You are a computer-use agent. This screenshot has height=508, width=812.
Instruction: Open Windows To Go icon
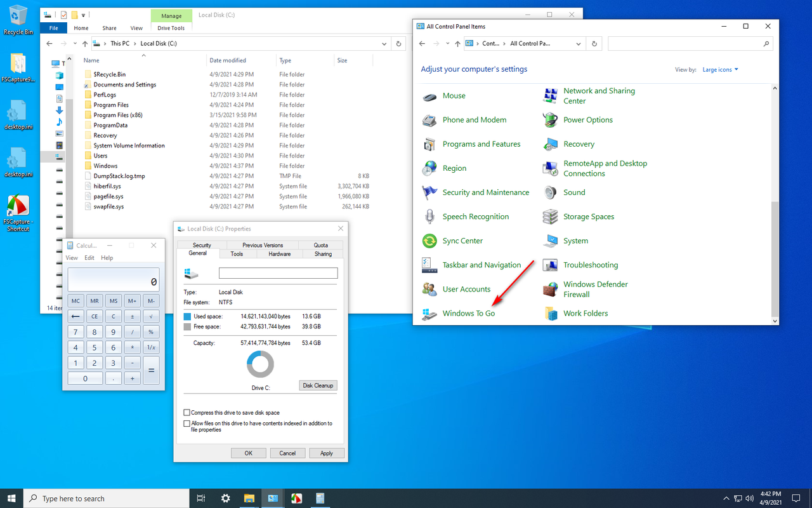(x=429, y=313)
